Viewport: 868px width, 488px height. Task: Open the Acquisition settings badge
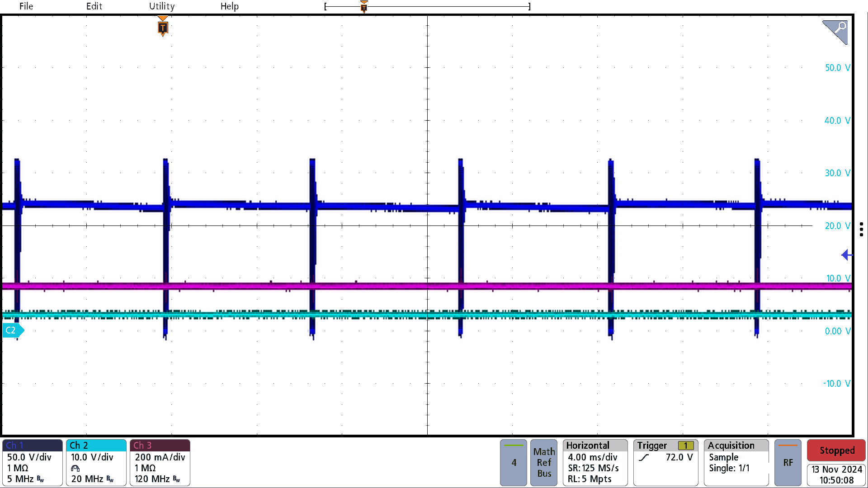click(x=736, y=462)
